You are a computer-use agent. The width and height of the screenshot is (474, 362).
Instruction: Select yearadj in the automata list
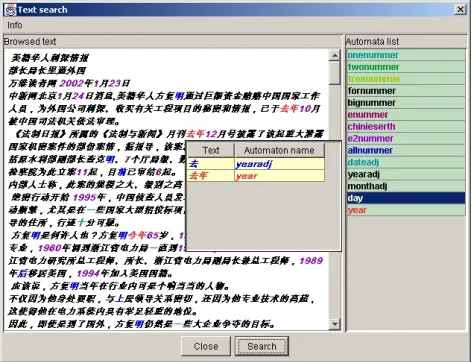tap(406, 174)
